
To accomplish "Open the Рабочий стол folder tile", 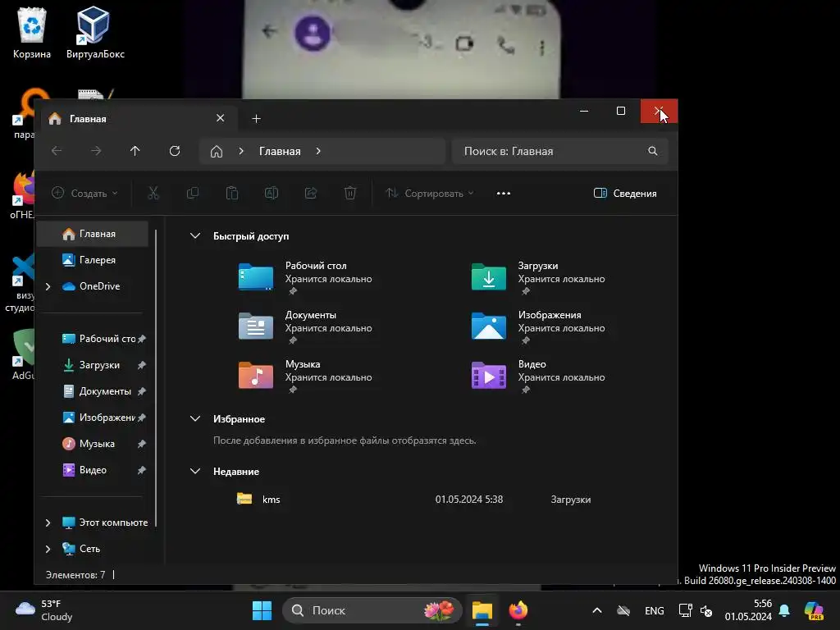I will (305, 277).
